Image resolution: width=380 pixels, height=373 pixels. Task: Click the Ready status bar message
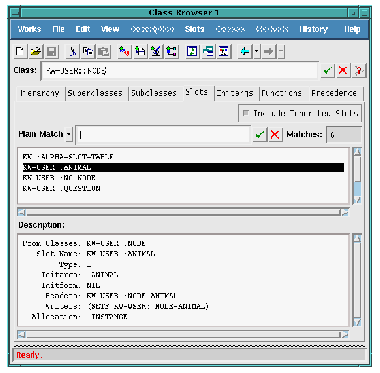[x=30, y=355]
